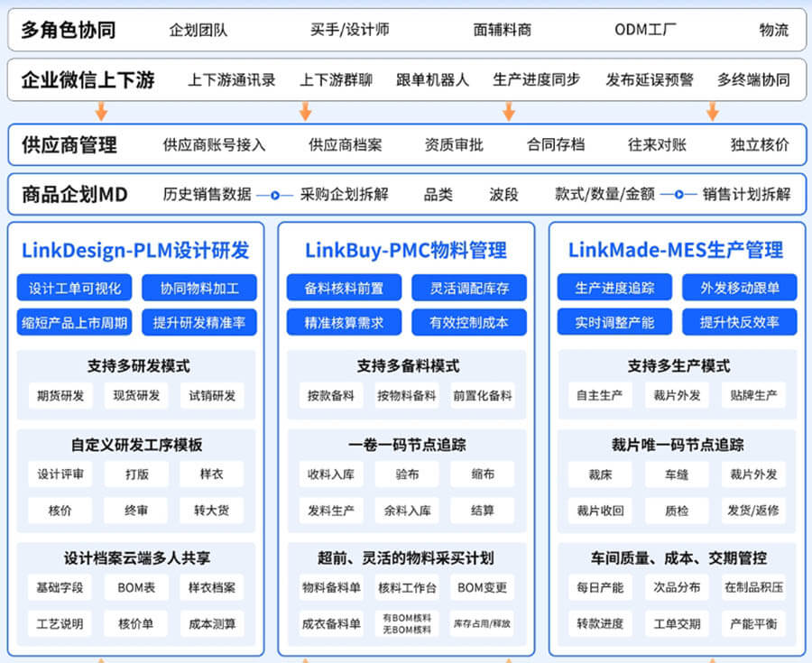Select 试销研发 chip
The height and width of the screenshot is (663, 812).
212,396
